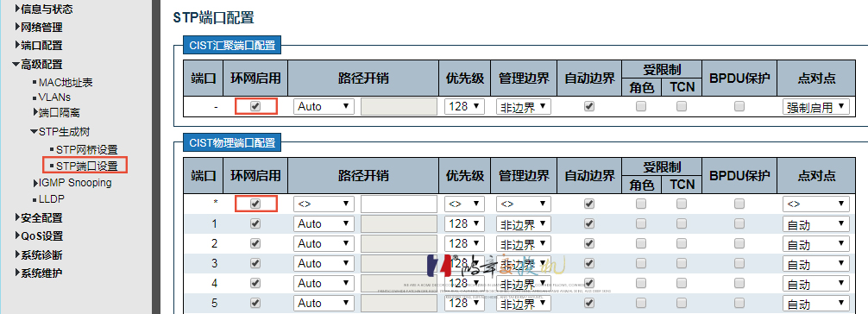868x314 pixels.
Task: Toggle 环网启用 checkbox for port 2
Action: pos(255,243)
